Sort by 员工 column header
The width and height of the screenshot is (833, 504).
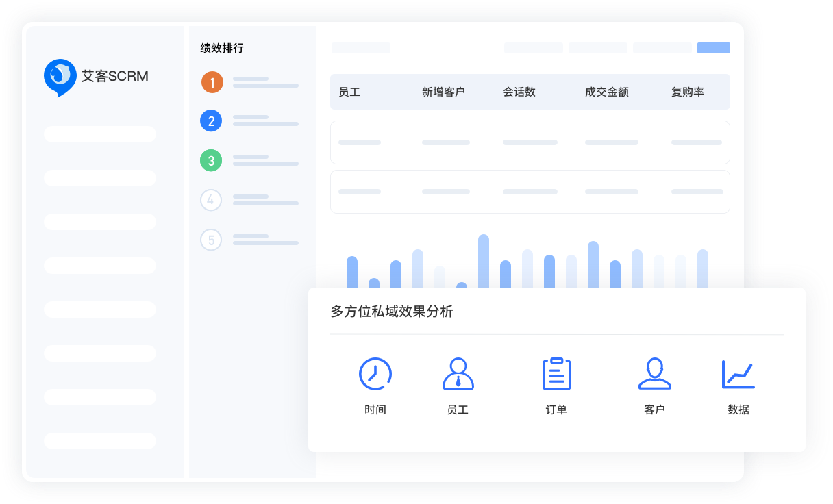pyautogui.click(x=349, y=92)
